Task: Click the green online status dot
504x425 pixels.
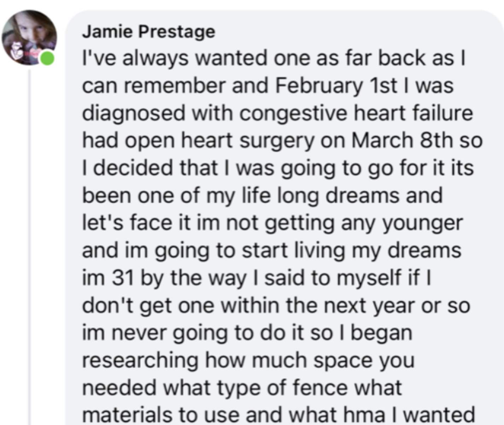Action: click(47, 58)
